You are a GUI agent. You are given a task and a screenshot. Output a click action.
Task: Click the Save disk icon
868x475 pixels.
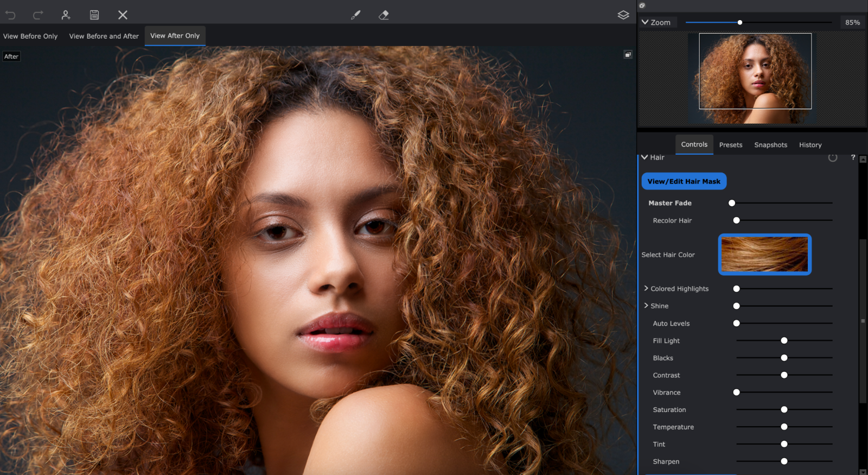click(x=94, y=15)
